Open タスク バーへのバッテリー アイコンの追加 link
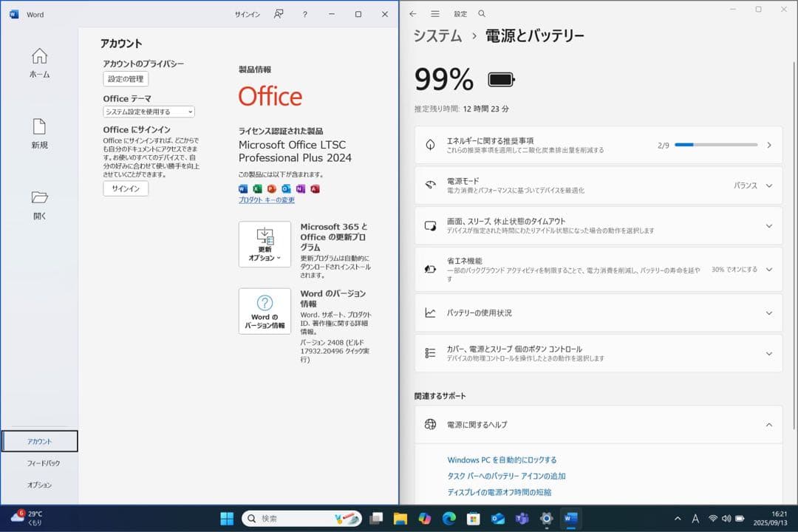 coord(506,476)
